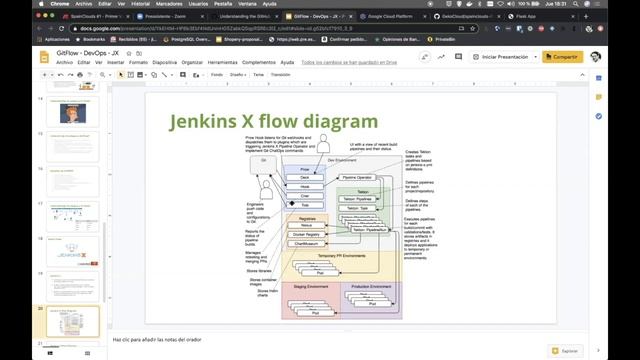Select the line tool
Viewport: 640px width, 360px height.
(x=164, y=75)
